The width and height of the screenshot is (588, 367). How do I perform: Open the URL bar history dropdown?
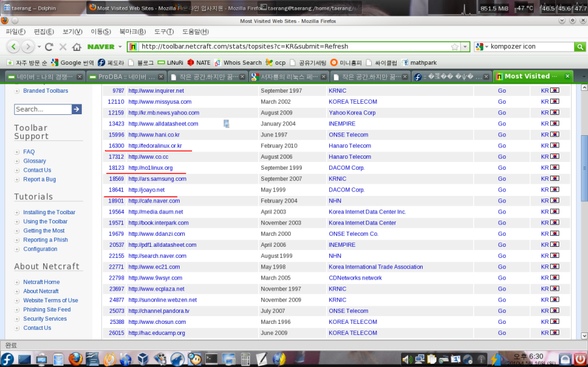point(465,47)
